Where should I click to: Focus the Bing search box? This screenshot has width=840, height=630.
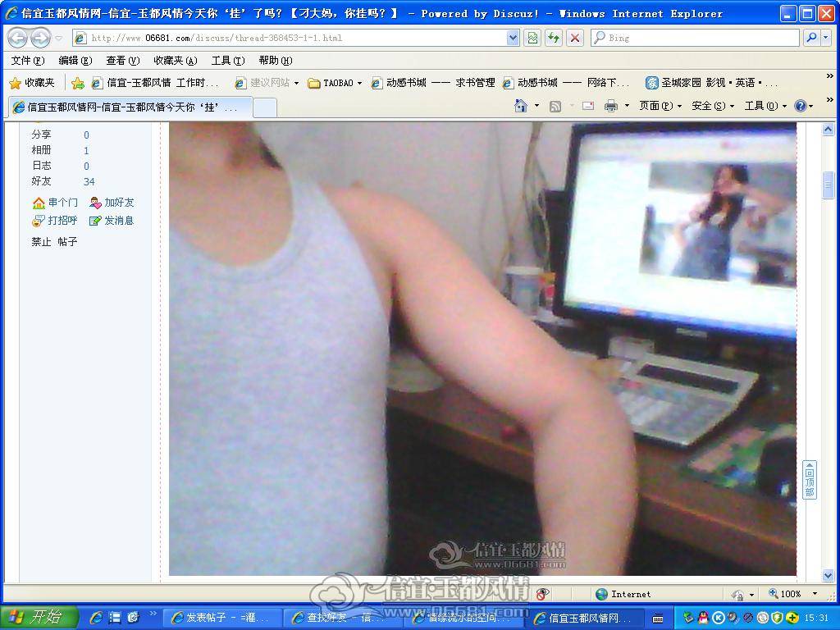tap(695, 38)
